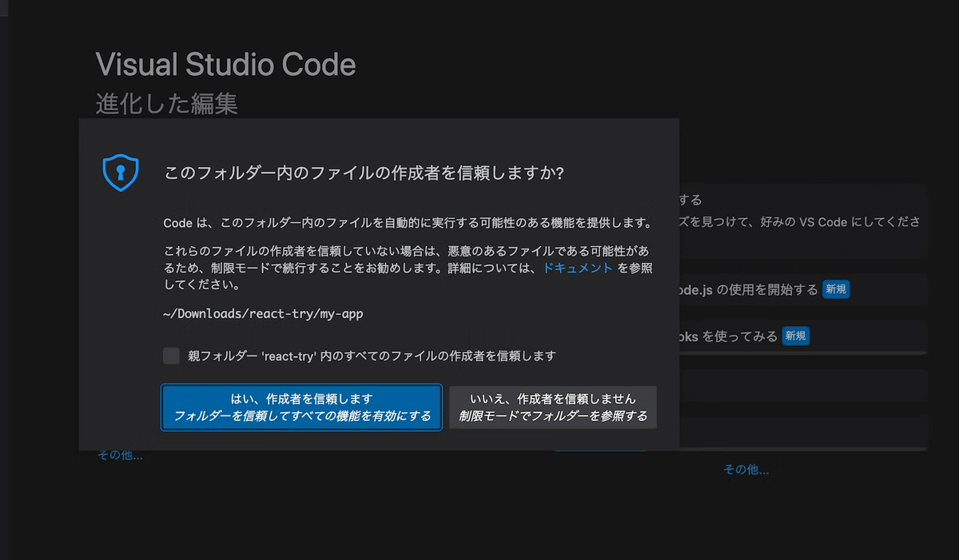Viewport: 959px width, 560px height.
Task: Open the ドキュメント link in the dialog
Action: [578, 268]
